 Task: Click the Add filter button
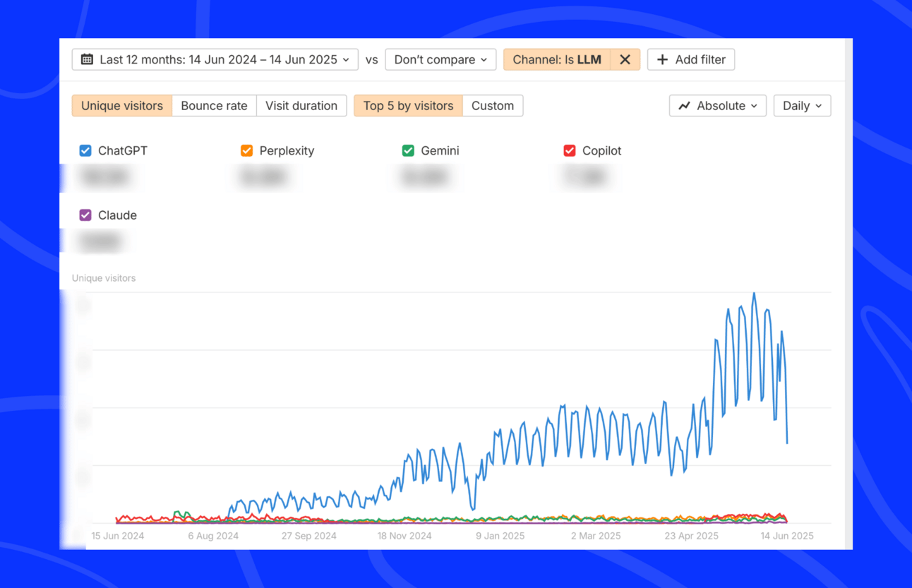[x=691, y=59]
